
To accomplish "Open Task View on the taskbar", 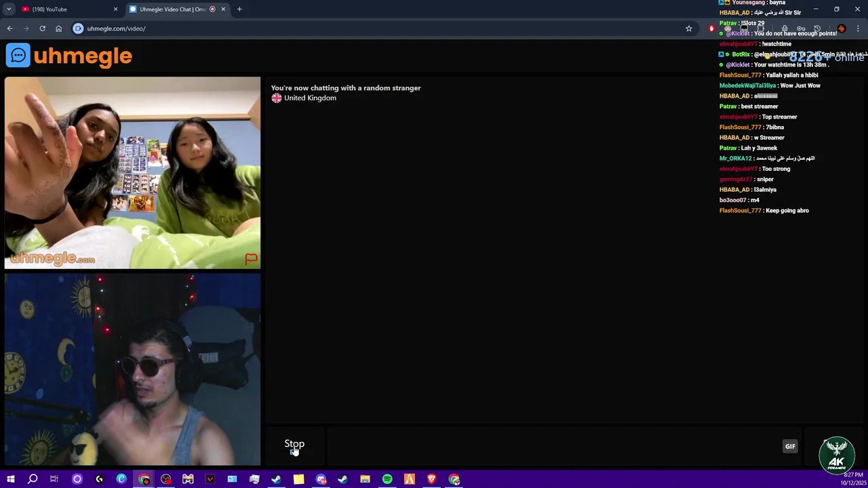I will point(54,479).
